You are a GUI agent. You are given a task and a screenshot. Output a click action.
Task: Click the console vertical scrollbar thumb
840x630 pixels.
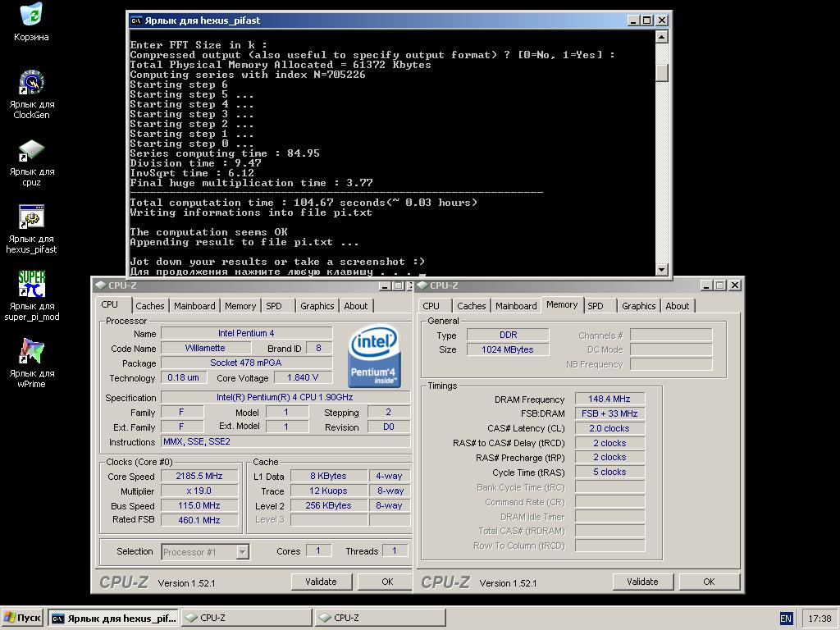tap(662, 73)
